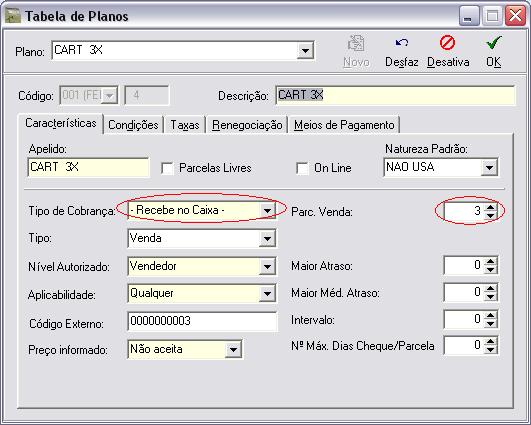The height and width of the screenshot is (425, 531).
Task: Click the Desfaz undo icon
Action: (x=402, y=43)
